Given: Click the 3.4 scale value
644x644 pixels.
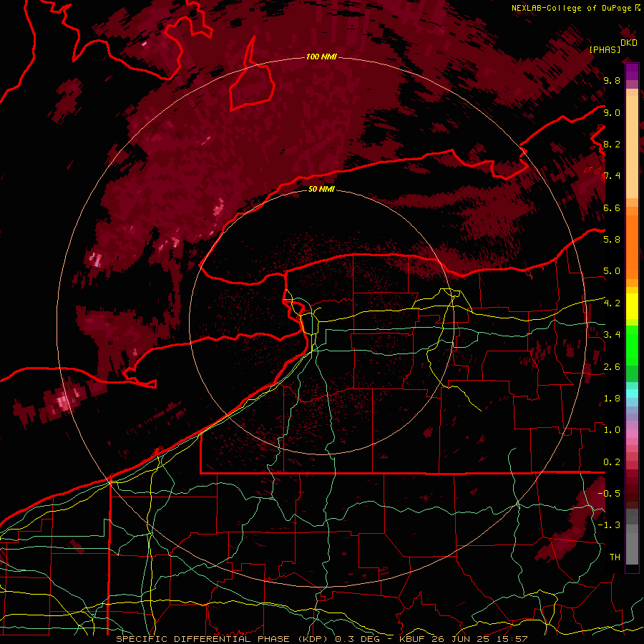Looking at the screenshot, I should [612, 335].
